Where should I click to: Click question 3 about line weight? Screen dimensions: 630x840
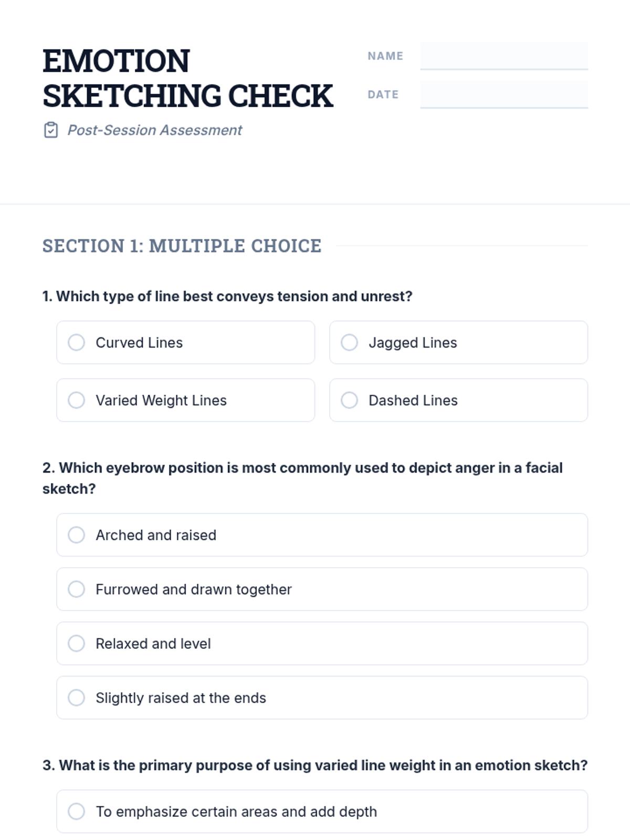(x=315, y=765)
